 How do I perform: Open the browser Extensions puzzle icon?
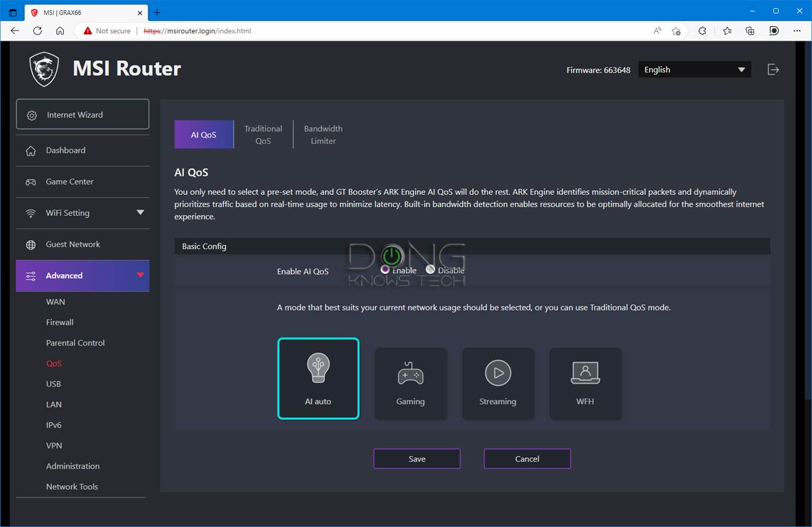pyautogui.click(x=702, y=30)
